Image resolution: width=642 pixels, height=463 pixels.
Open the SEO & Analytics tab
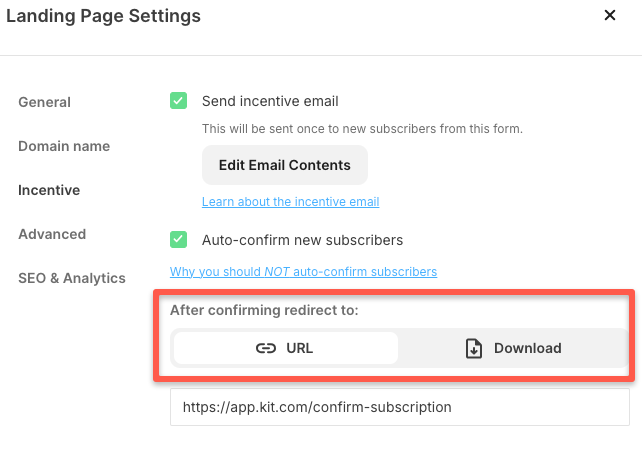point(72,278)
